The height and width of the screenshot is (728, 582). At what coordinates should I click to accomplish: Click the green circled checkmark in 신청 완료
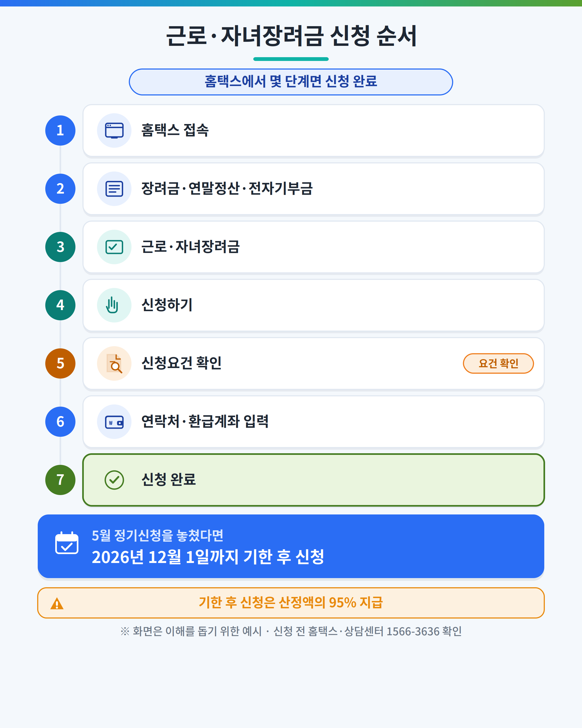(x=114, y=480)
